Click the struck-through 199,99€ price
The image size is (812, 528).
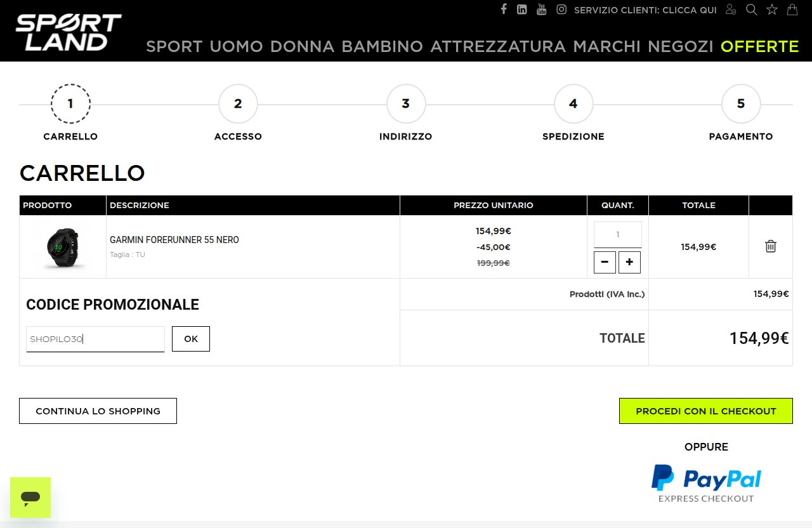pyautogui.click(x=494, y=263)
